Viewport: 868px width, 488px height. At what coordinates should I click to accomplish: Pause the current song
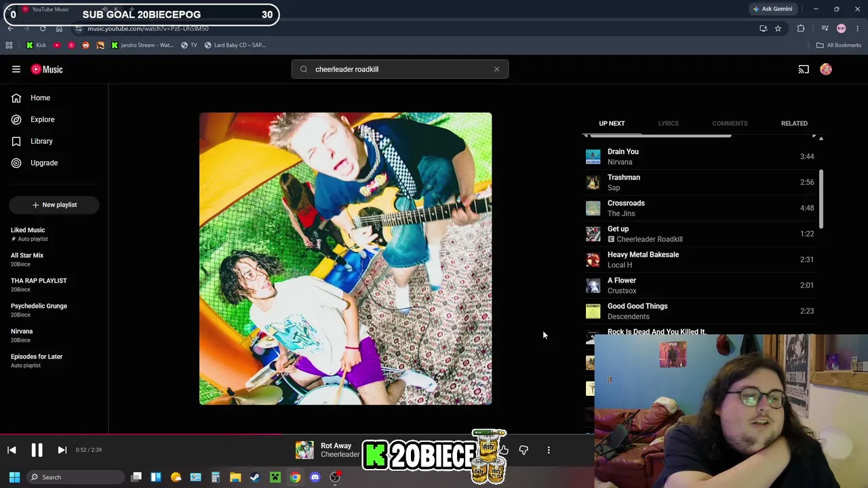pos(37,450)
